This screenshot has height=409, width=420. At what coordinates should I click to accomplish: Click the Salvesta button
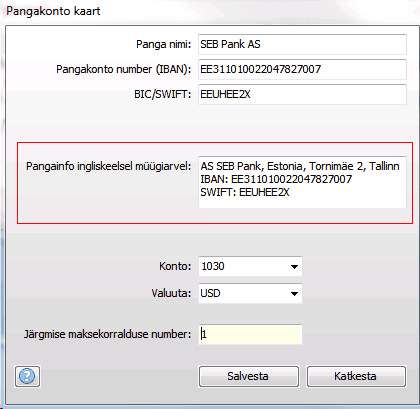(249, 376)
